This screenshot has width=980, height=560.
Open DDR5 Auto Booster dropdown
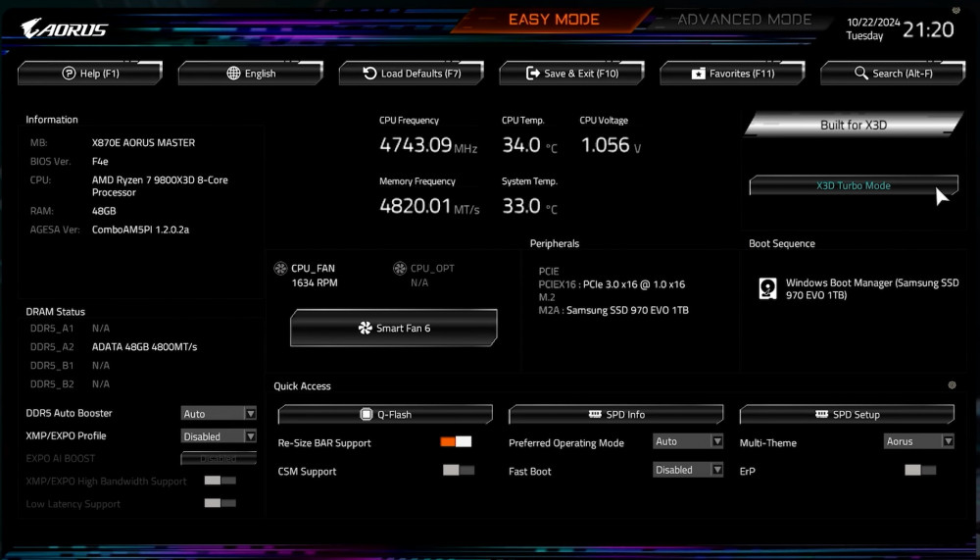click(x=219, y=414)
